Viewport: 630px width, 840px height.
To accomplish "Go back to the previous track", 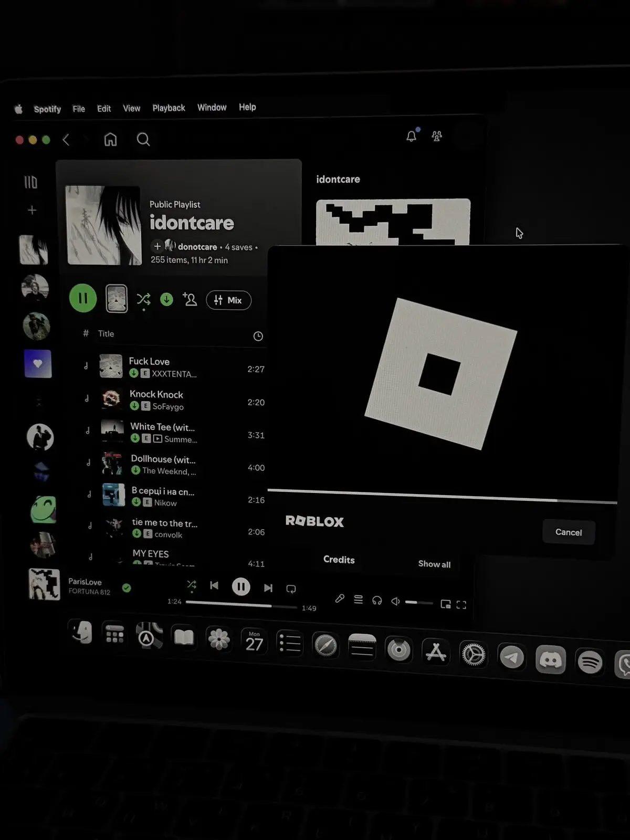I will click(x=214, y=585).
